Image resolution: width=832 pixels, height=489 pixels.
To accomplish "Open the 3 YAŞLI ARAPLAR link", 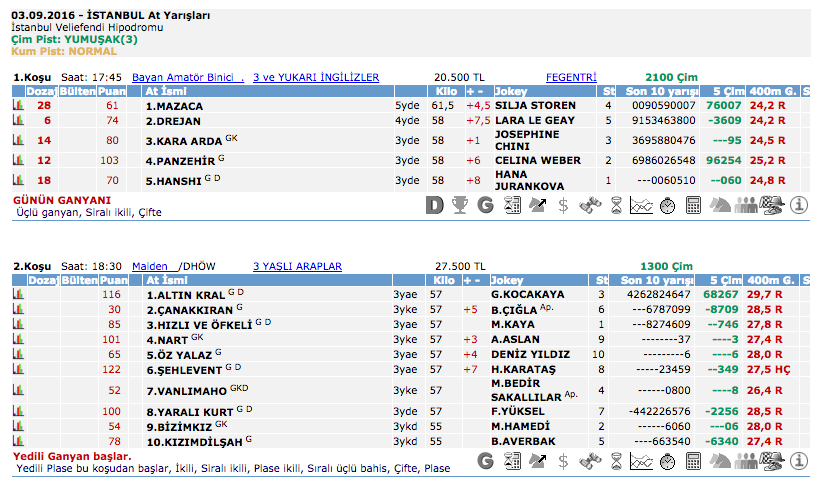I will [x=297, y=267].
